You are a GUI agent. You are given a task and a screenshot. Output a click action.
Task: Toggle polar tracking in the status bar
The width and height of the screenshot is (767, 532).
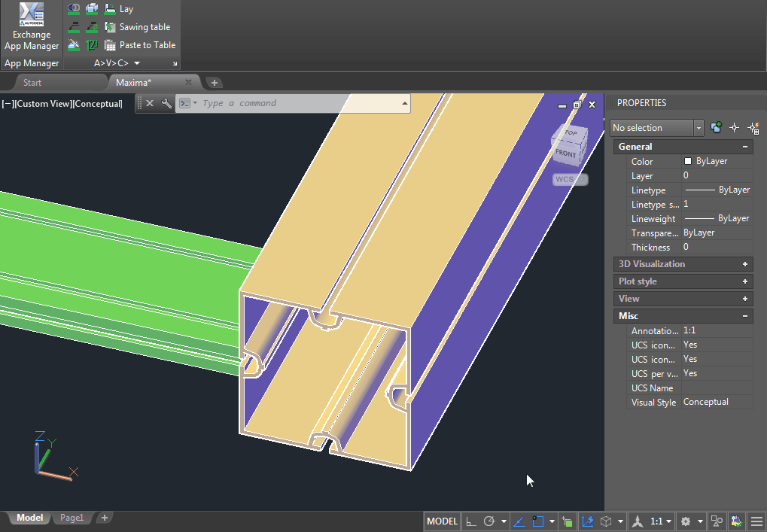tap(489, 521)
